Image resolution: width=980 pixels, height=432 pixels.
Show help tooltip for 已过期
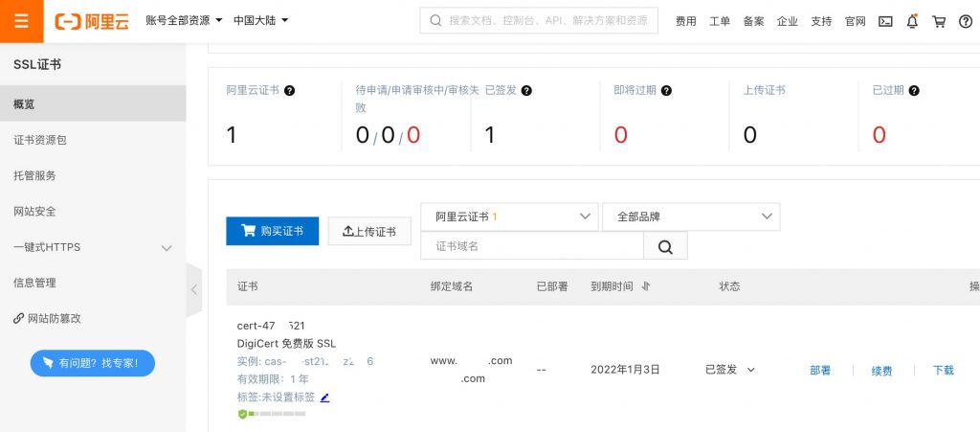point(914,90)
